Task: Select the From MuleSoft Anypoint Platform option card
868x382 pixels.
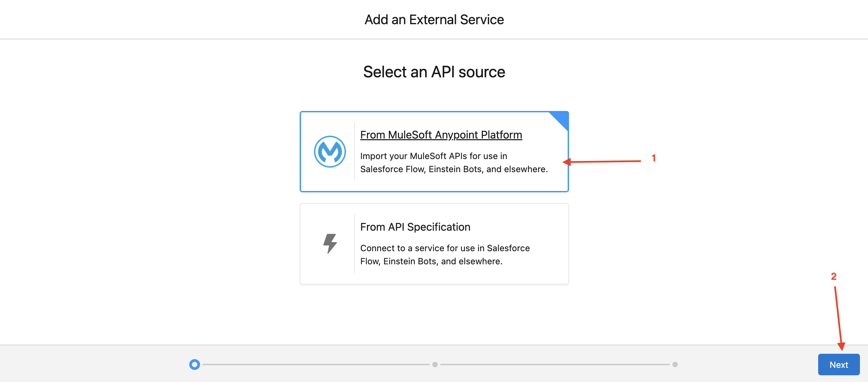Action: (434, 151)
